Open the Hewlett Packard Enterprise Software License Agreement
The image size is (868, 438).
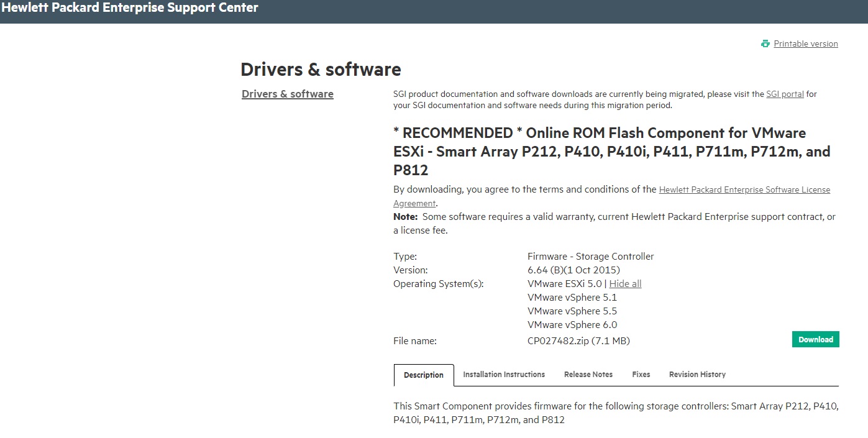612,196
